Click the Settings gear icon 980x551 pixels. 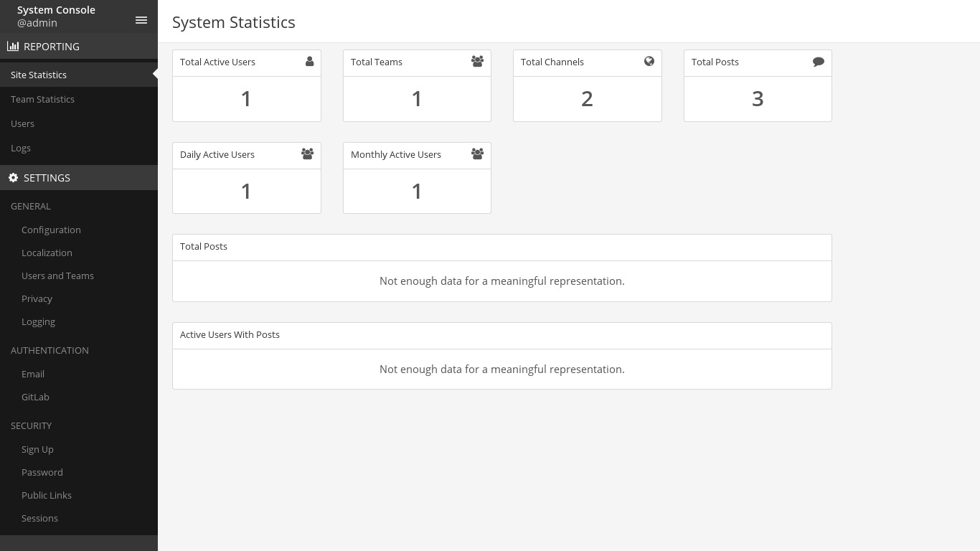(13, 178)
